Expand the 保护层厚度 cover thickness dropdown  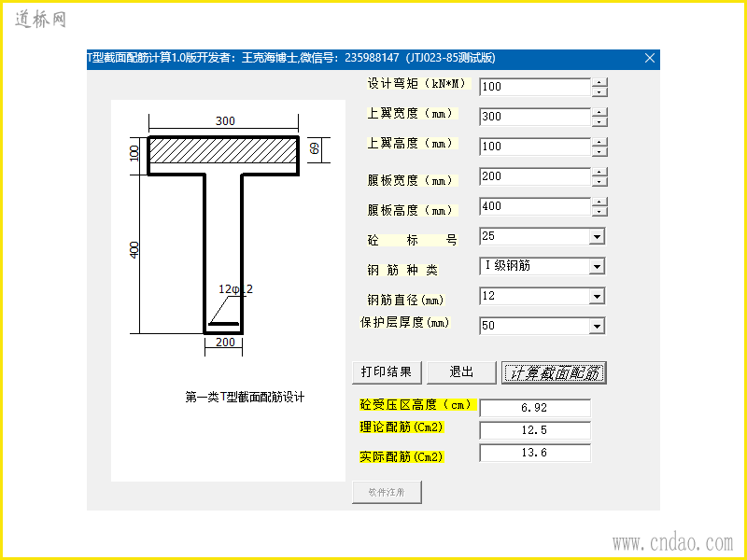[x=597, y=326]
